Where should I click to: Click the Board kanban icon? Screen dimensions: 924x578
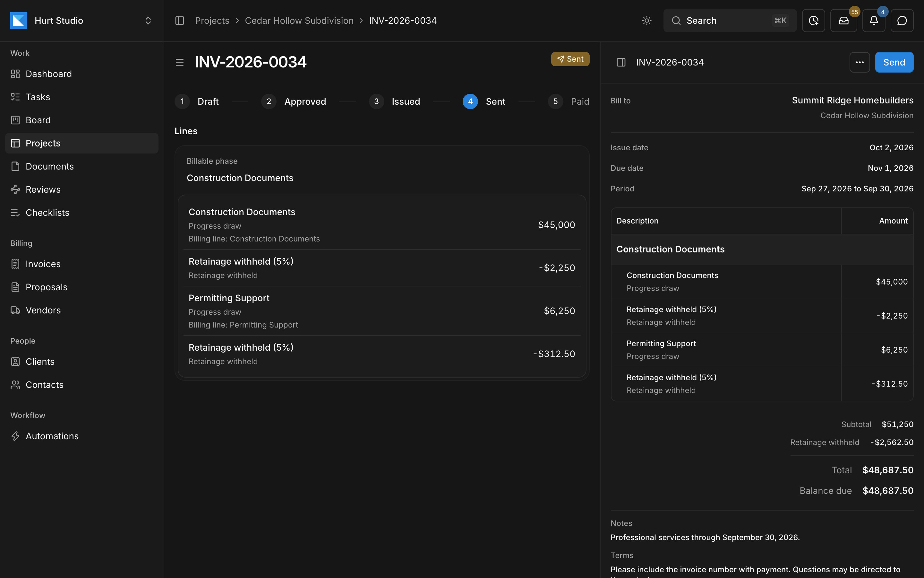(15, 120)
